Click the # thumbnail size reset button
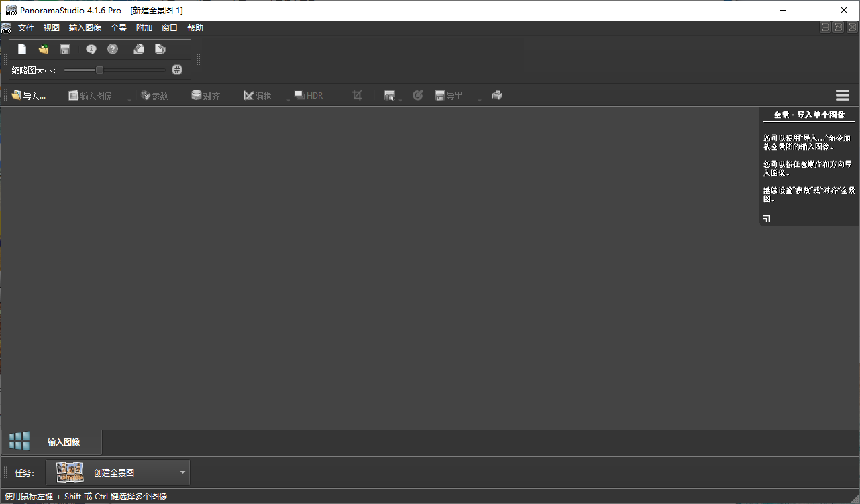860x504 pixels. pos(176,69)
